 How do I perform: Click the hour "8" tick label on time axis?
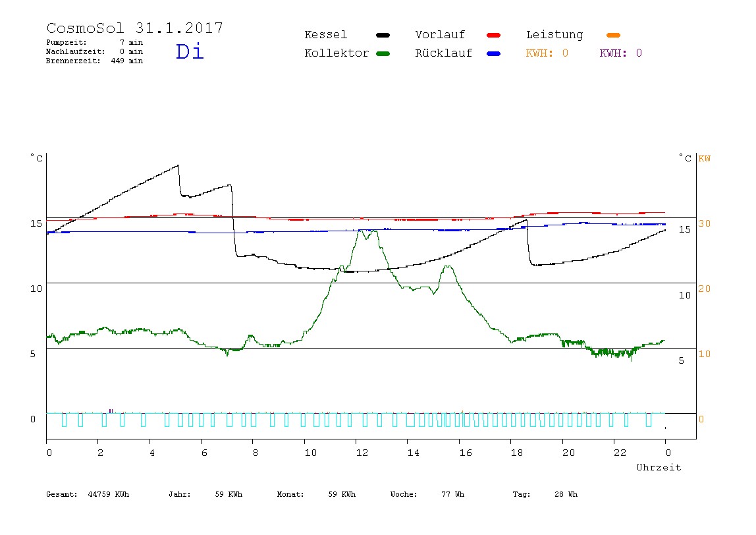click(x=256, y=453)
